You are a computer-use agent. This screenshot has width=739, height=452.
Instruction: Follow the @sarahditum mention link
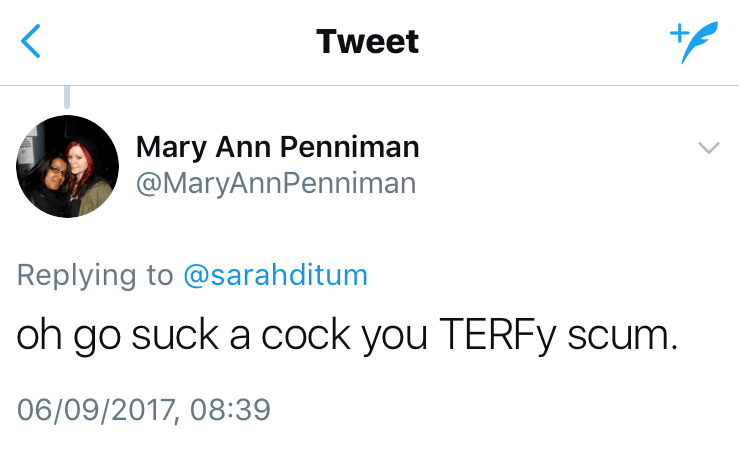(x=275, y=275)
